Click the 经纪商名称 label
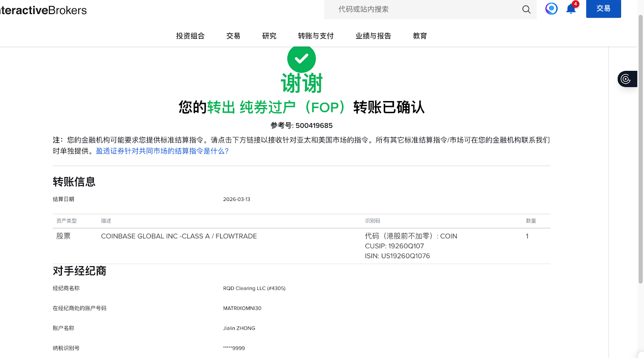 pyautogui.click(x=66, y=288)
